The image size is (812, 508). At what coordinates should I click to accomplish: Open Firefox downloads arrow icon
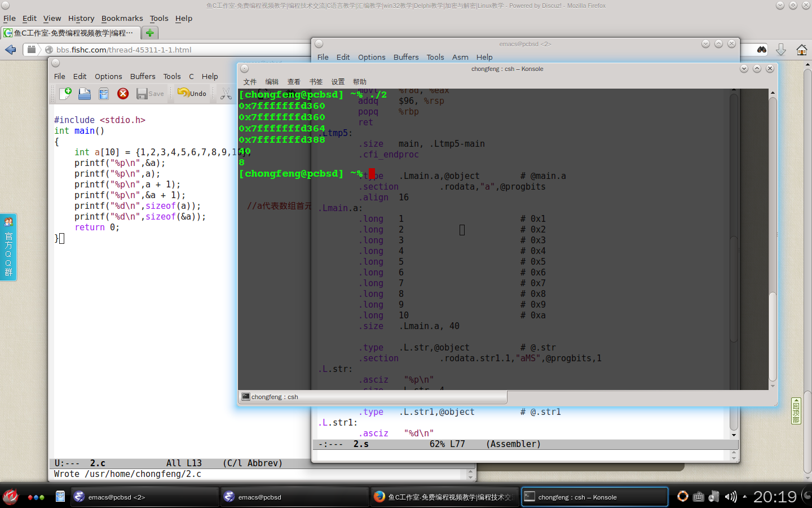coord(781,50)
